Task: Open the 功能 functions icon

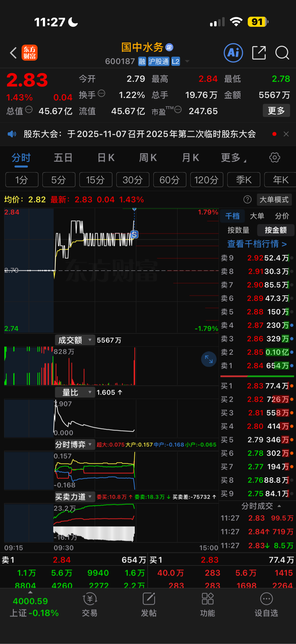Action: click(x=208, y=605)
